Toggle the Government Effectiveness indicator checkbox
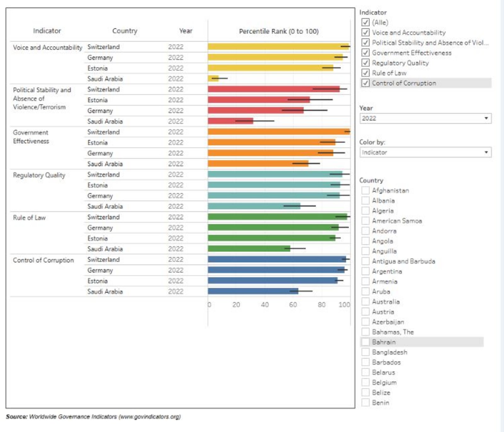Viewport: 504px width, 432px height. pos(365,53)
